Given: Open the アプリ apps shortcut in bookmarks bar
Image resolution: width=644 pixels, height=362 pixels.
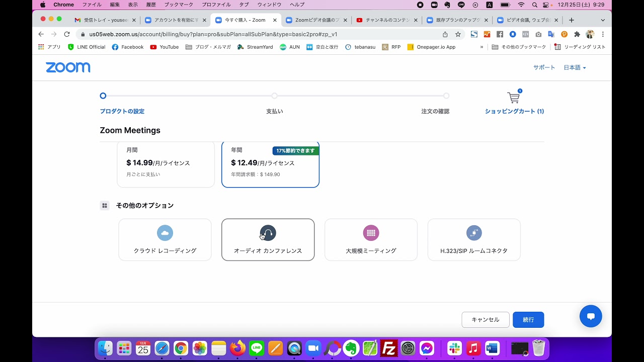Looking at the screenshot, I should click(49, 47).
